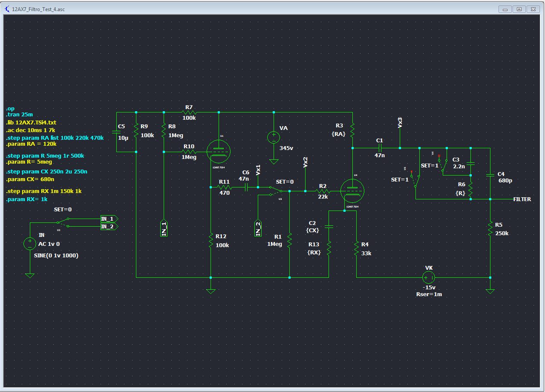Select the U1 triode tube beside R10

click(218, 151)
